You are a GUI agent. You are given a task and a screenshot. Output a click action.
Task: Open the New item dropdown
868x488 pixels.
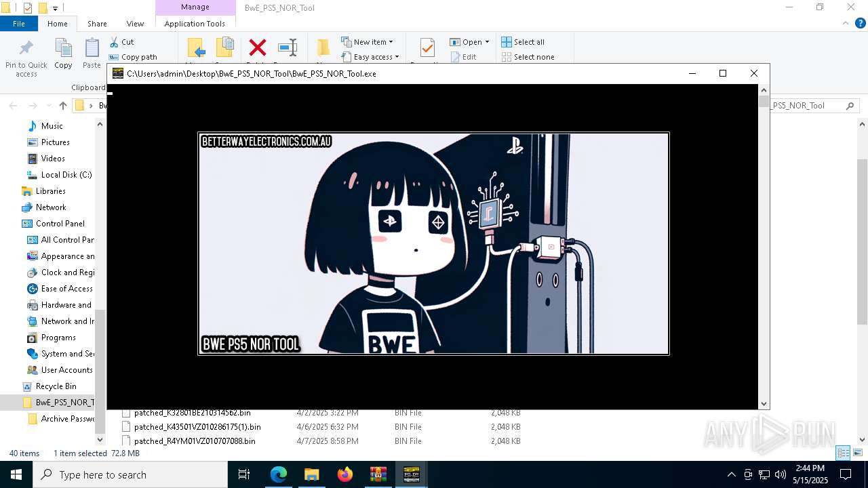click(367, 42)
